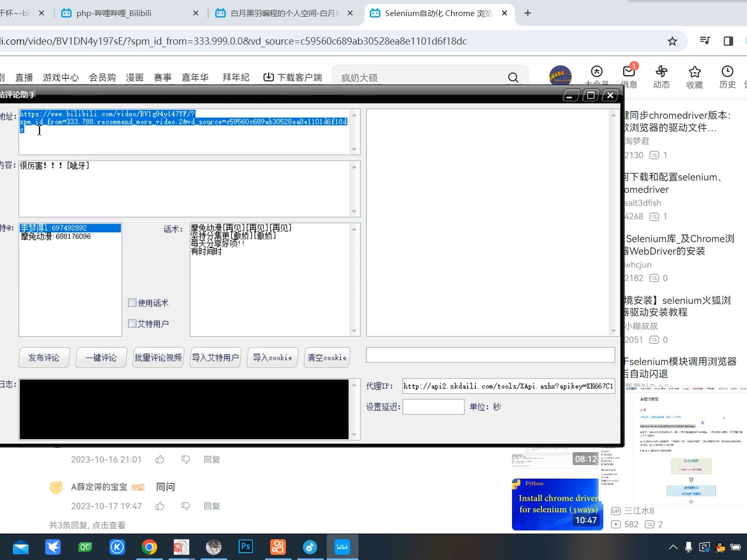Switch to the php-哔哩哔哩_Bilibili tab
Image resolution: width=747 pixels, height=560 pixels.
click(130, 13)
